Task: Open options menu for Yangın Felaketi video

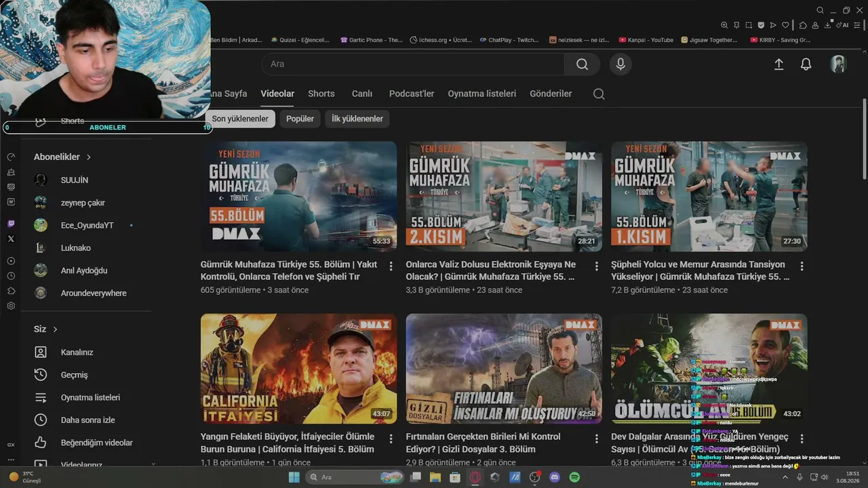Action: 391,439
